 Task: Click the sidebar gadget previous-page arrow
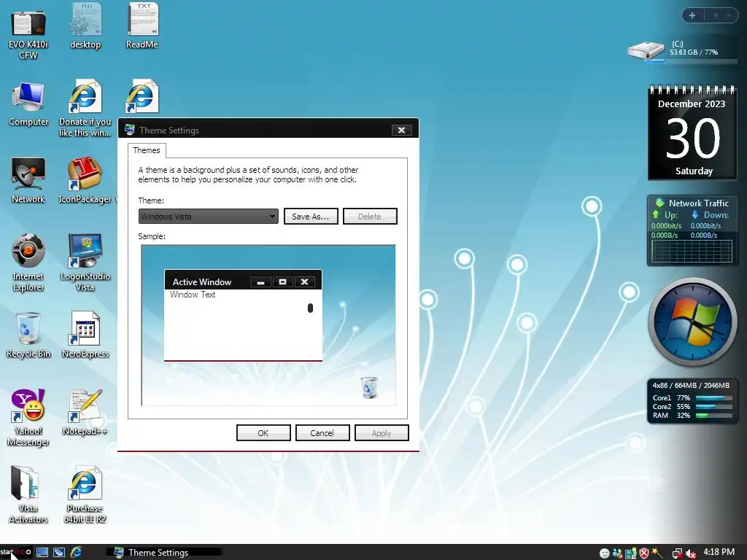click(x=715, y=15)
